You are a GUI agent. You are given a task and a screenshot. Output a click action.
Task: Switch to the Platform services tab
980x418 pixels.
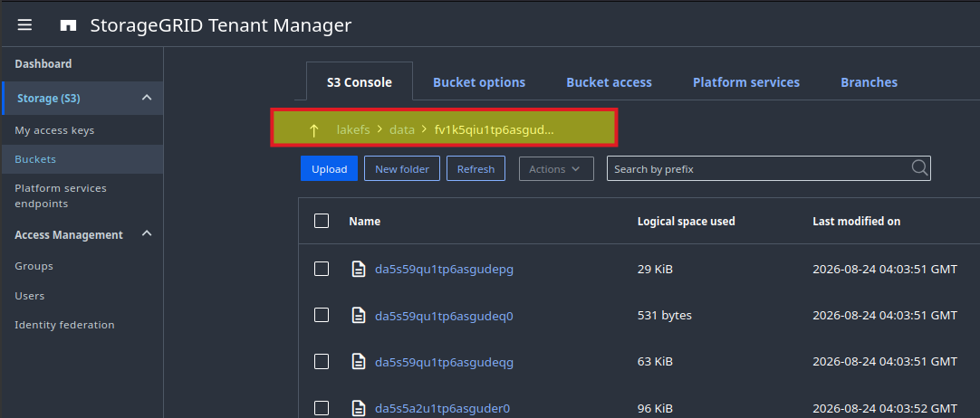coord(746,82)
